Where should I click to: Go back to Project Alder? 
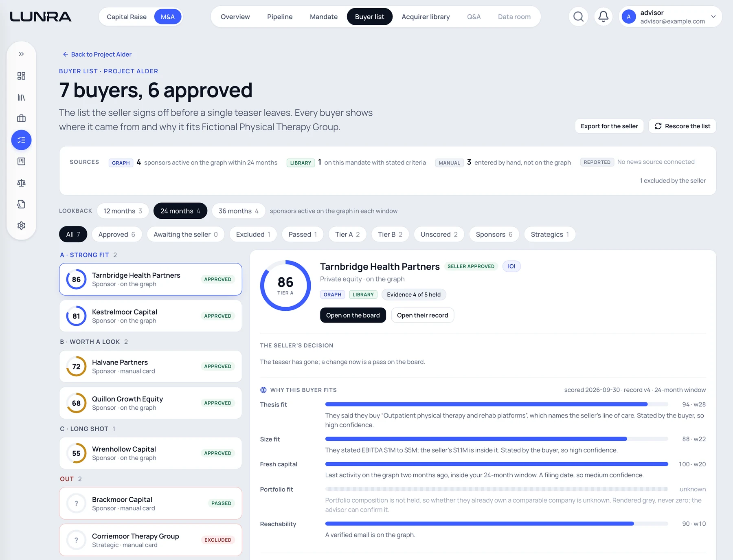point(97,54)
